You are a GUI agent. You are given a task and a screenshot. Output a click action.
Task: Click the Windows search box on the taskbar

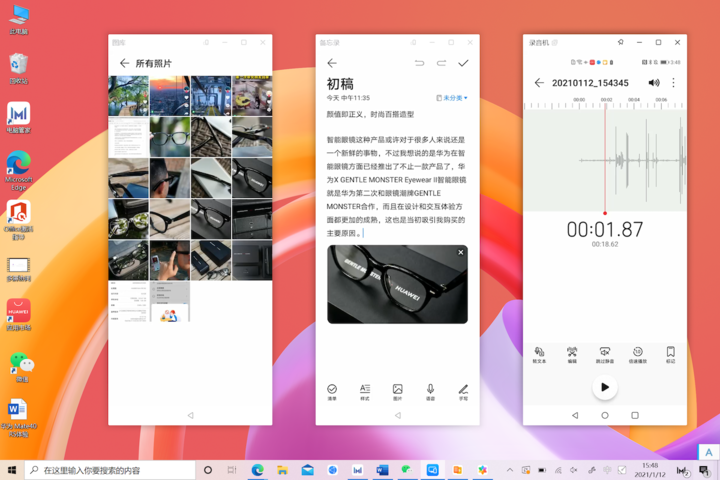tap(110, 470)
